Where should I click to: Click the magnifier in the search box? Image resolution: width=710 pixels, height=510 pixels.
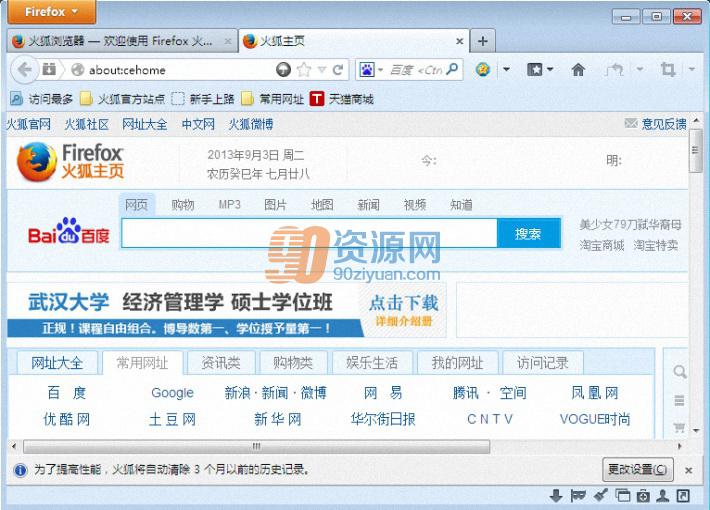(x=452, y=69)
